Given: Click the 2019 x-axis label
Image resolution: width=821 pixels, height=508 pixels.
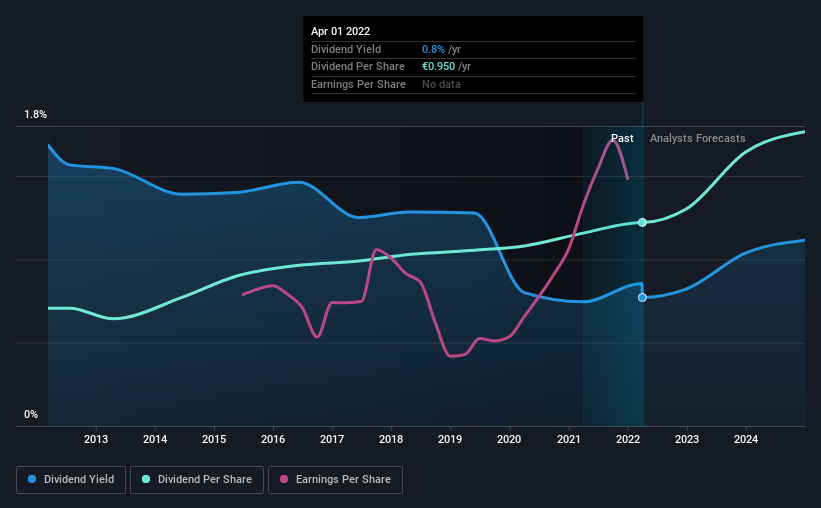Looking at the screenshot, I should tap(450, 439).
